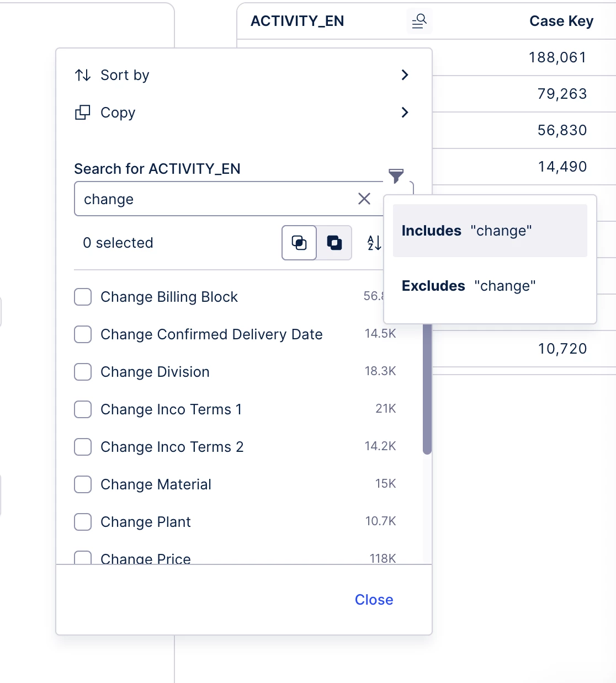Click the Case Key column header
This screenshot has height=683, width=616.
click(x=561, y=22)
